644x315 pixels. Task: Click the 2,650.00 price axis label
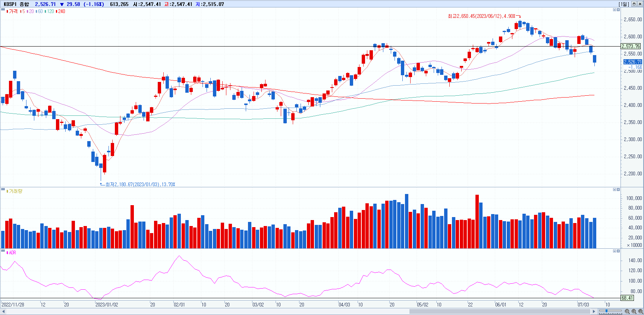pyautogui.click(x=633, y=19)
